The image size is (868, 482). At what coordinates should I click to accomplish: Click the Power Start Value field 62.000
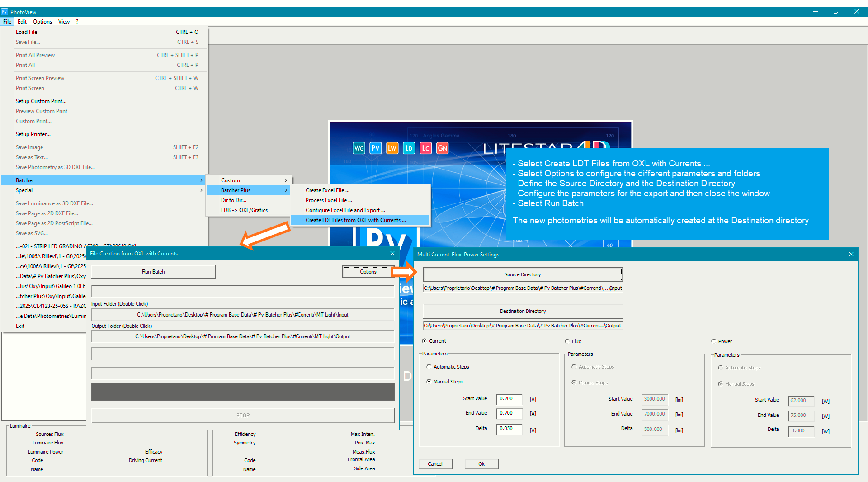(x=801, y=401)
